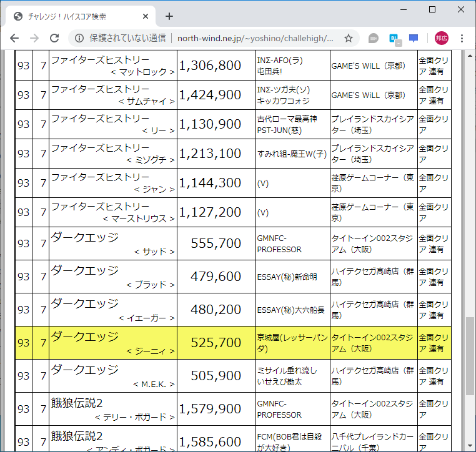Viewport: 476px width, 452px height.
Task: Click player name INΣ-ツガ夫(ソ) キッカワコォジ
Action: (x=284, y=96)
